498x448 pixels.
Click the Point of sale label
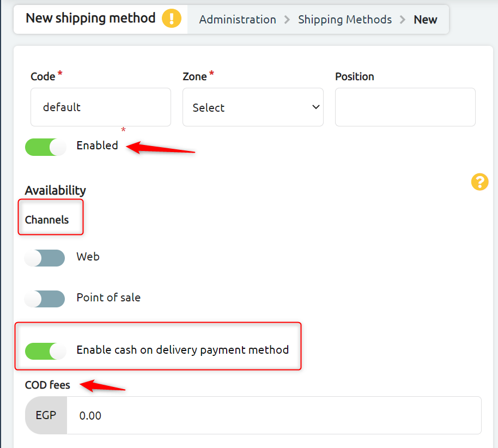[x=108, y=298]
